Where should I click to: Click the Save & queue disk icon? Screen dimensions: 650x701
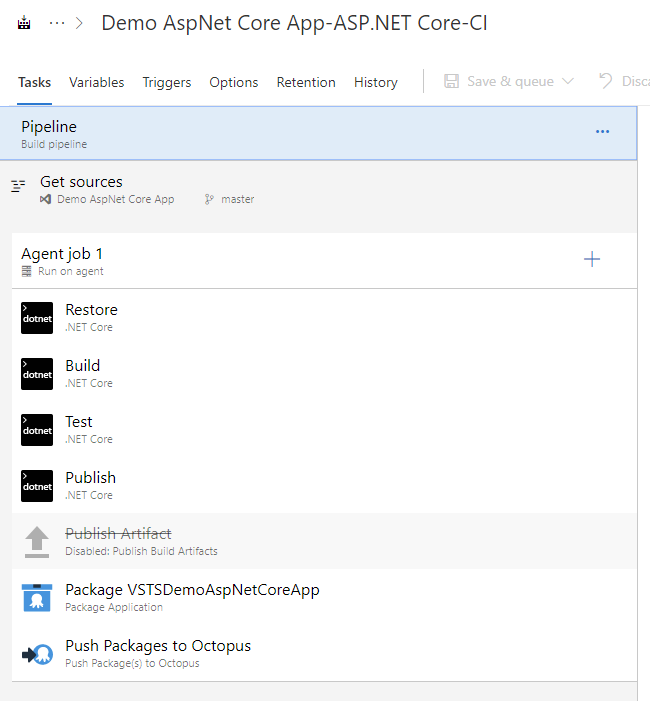[451, 81]
